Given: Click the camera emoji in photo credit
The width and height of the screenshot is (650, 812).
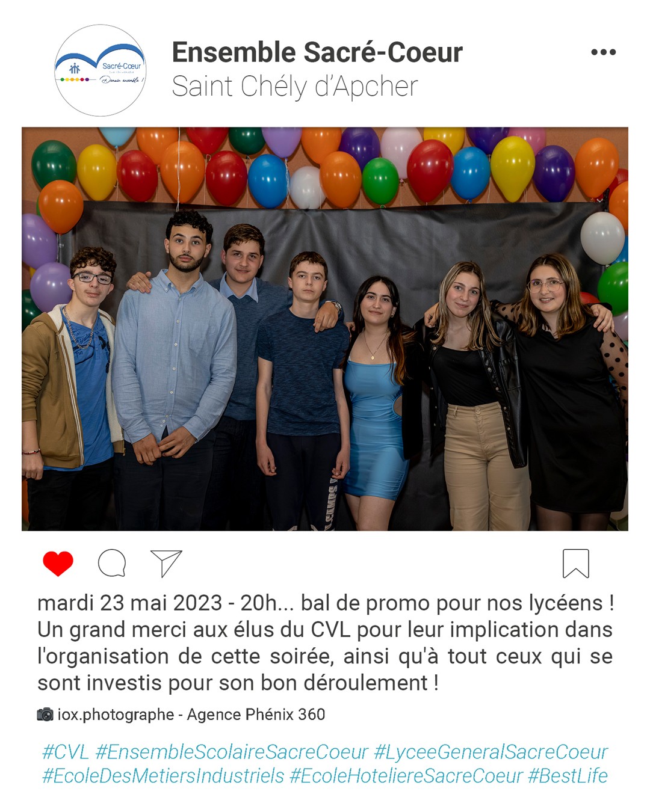Looking at the screenshot, I should 45,715.
